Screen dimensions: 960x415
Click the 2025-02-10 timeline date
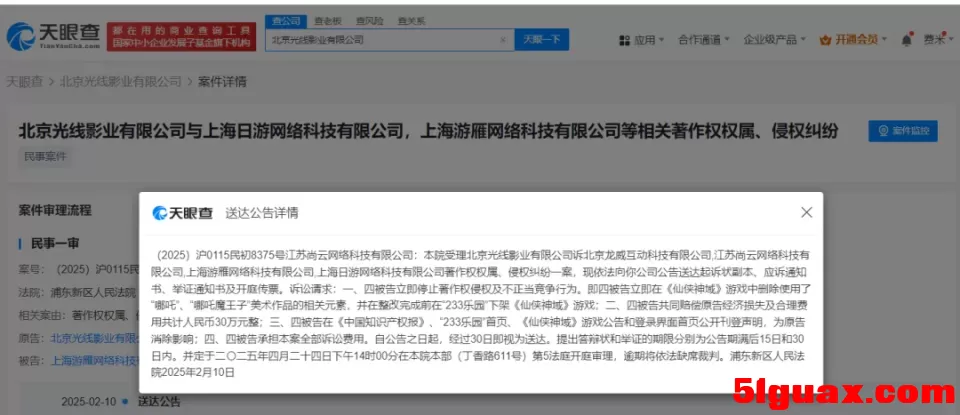click(89, 402)
